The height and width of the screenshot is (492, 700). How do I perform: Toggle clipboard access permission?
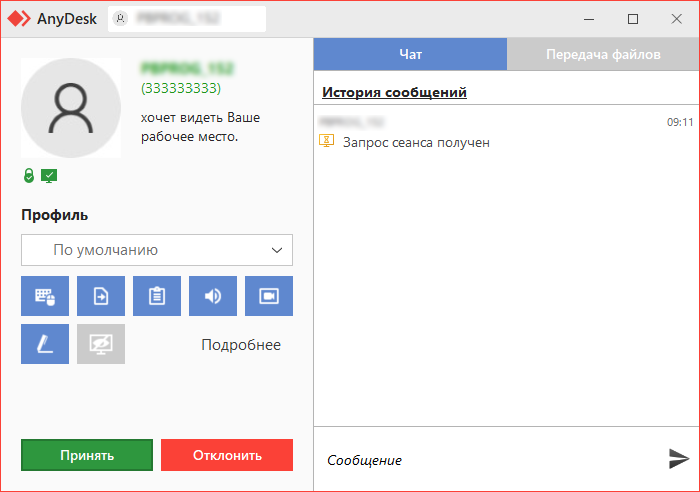point(157,296)
